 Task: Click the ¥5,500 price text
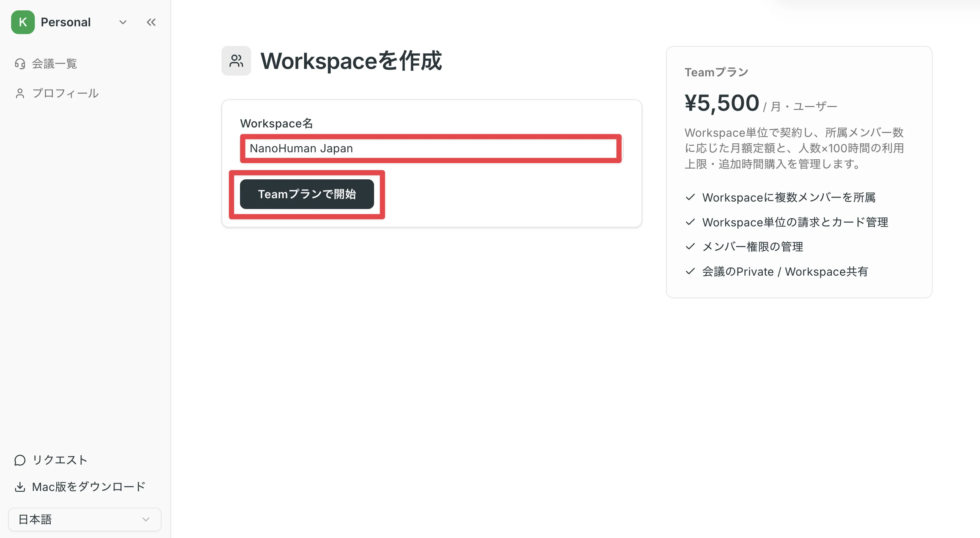point(722,103)
